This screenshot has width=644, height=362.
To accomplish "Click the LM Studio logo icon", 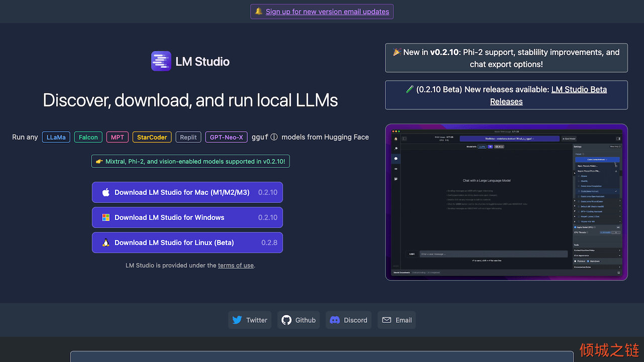I will [x=161, y=61].
